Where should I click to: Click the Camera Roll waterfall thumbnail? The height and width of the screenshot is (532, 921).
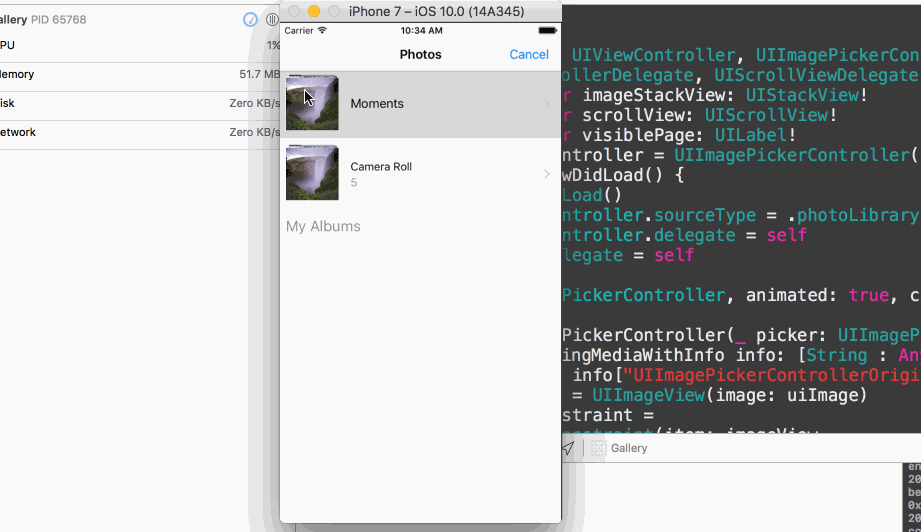tap(312, 173)
